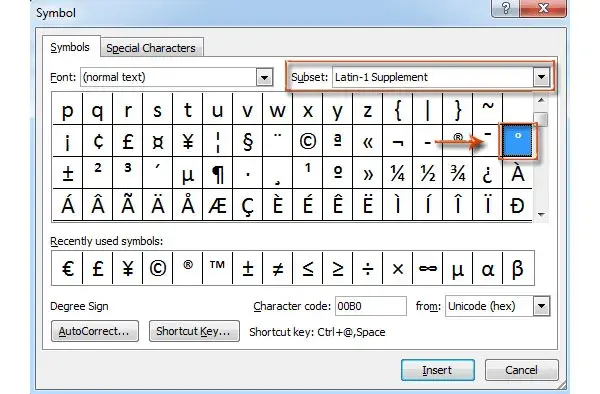Click the Shortcut Key button
Screen dimensions: 600x394
tap(194, 331)
